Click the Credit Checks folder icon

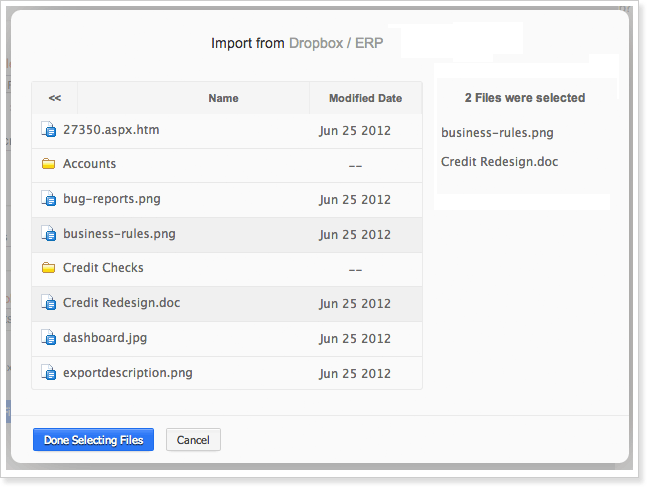(49, 268)
